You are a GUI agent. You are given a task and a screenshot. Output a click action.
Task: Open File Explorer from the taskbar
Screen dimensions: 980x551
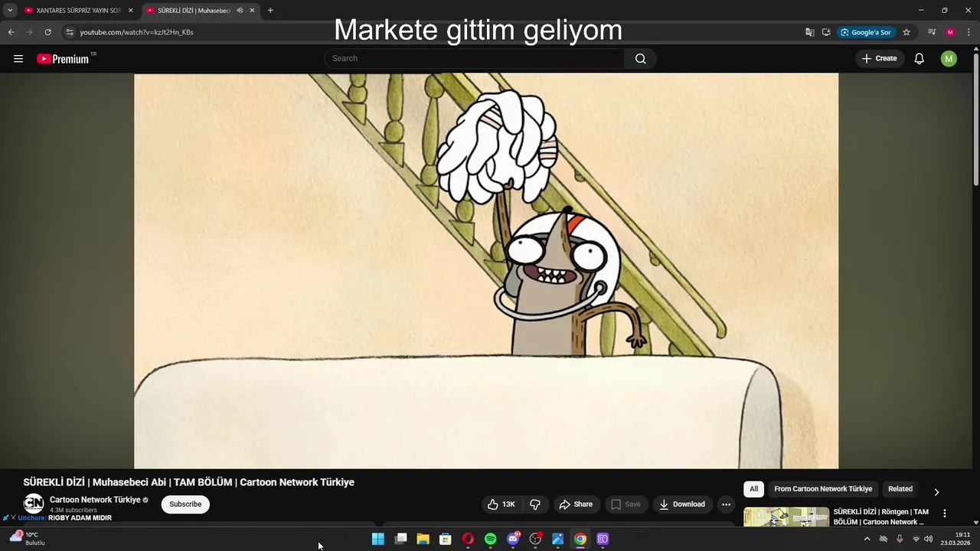pyautogui.click(x=423, y=539)
